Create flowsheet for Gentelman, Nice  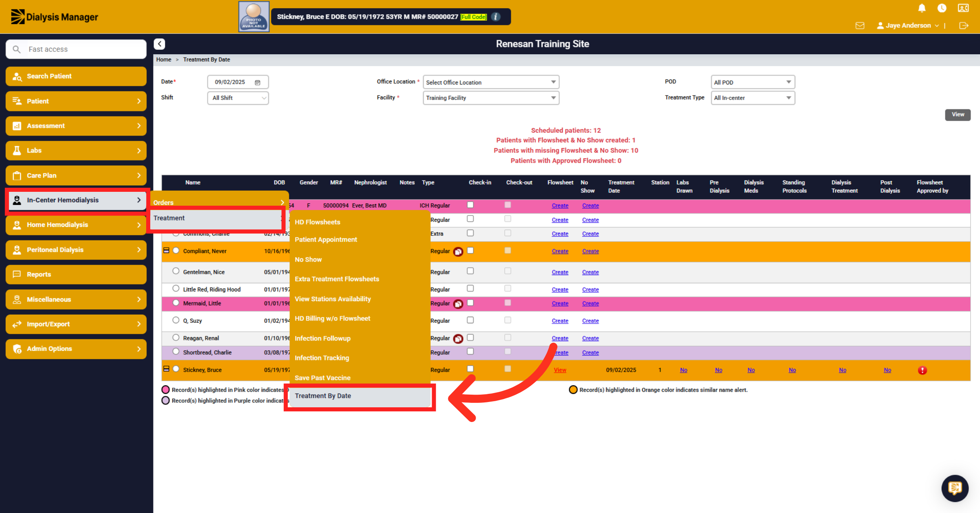pyautogui.click(x=560, y=272)
